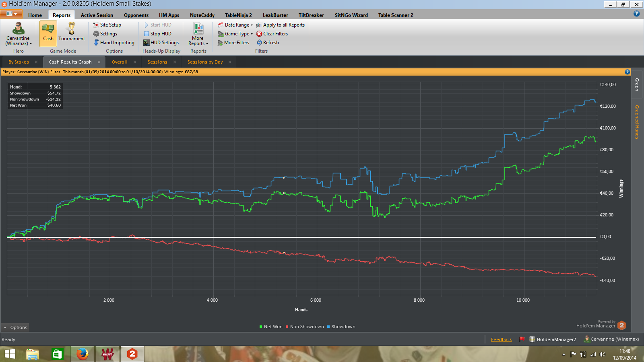This screenshot has width=644, height=362.
Task: Toggle the Non Showdown legend series
Action: click(305, 327)
